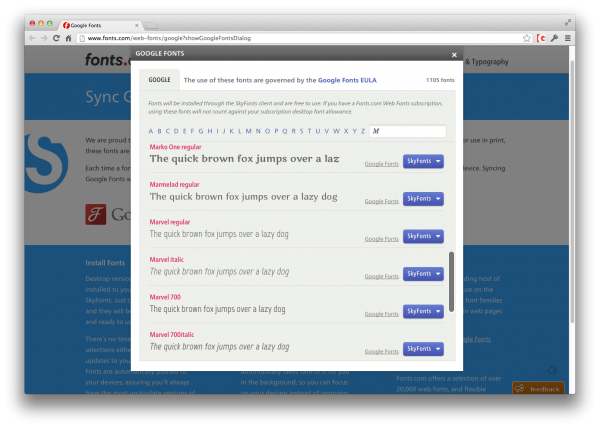This screenshot has width=600, height=428.
Task: Click the Marvel italic font name
Action: click(x=166, y=259)
